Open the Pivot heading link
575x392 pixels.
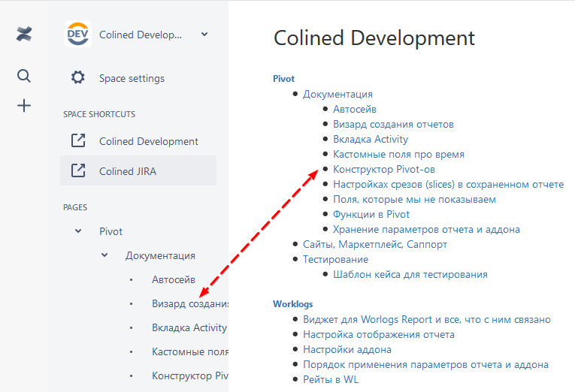[283, 79]
